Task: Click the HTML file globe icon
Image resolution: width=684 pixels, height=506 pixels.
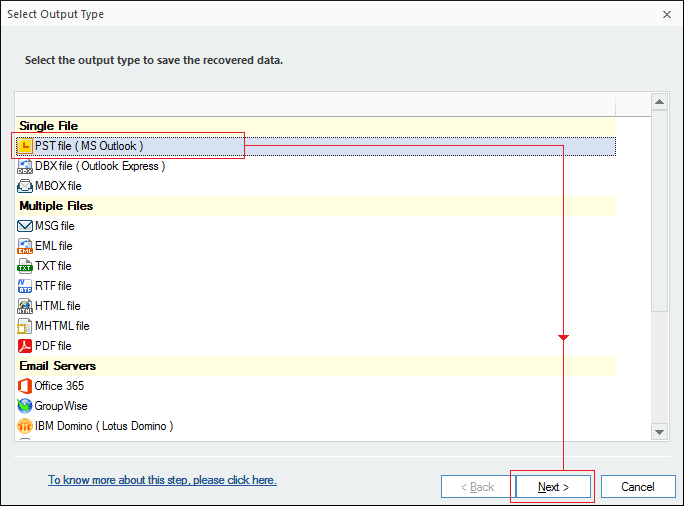Action: pos(25,306)
